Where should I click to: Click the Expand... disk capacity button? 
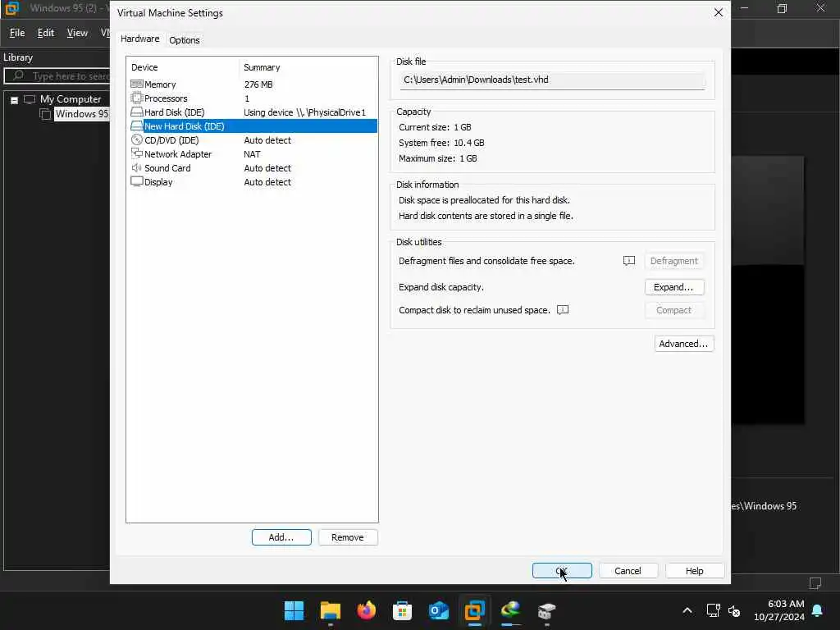point(674,287)
